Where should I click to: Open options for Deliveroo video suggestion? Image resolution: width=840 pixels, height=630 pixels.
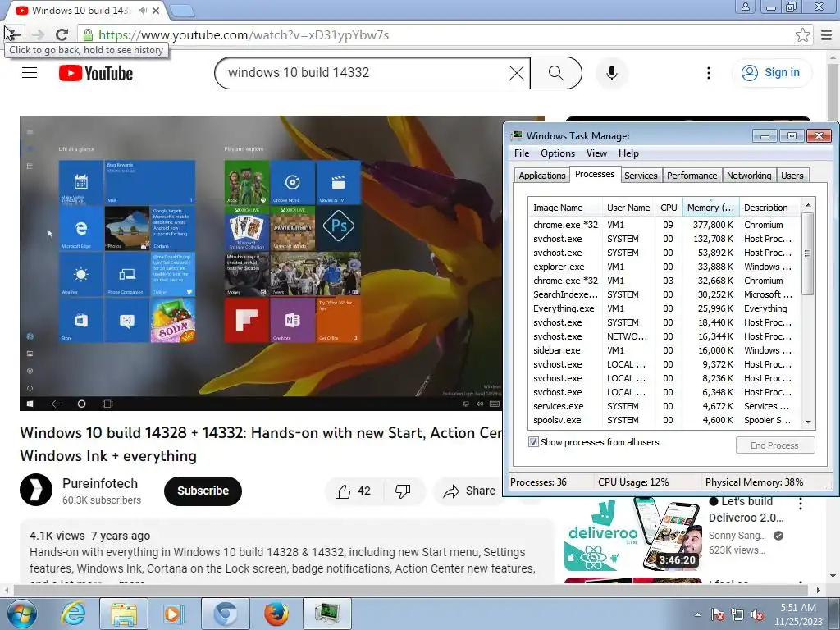point(801,504)
